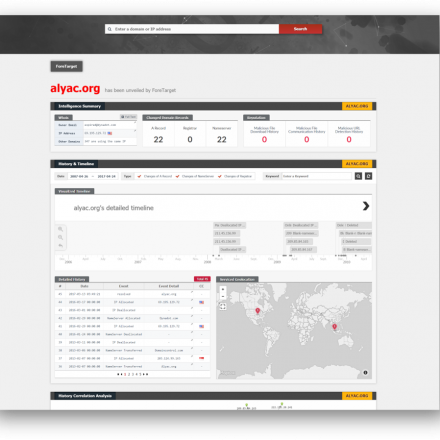The image size is (440, 440).
Task: Open the end date picker field
Action: point(106,176)
